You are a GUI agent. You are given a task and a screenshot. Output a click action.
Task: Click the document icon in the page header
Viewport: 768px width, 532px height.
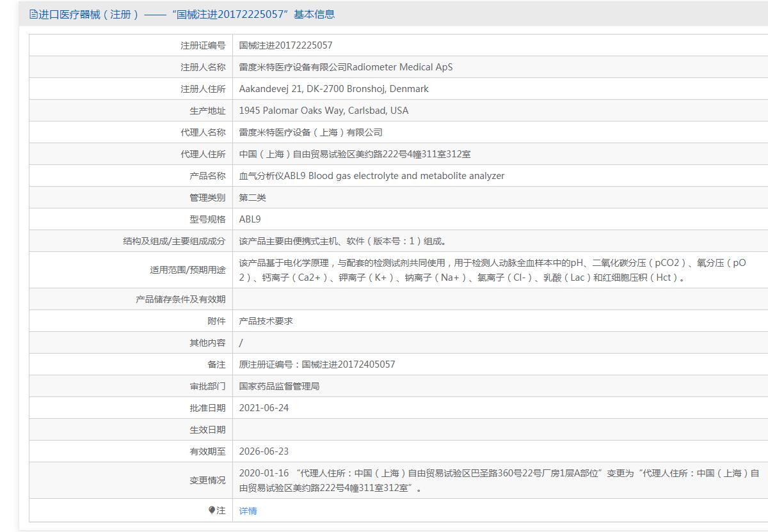pyautogui.click(x=33, y=14)
